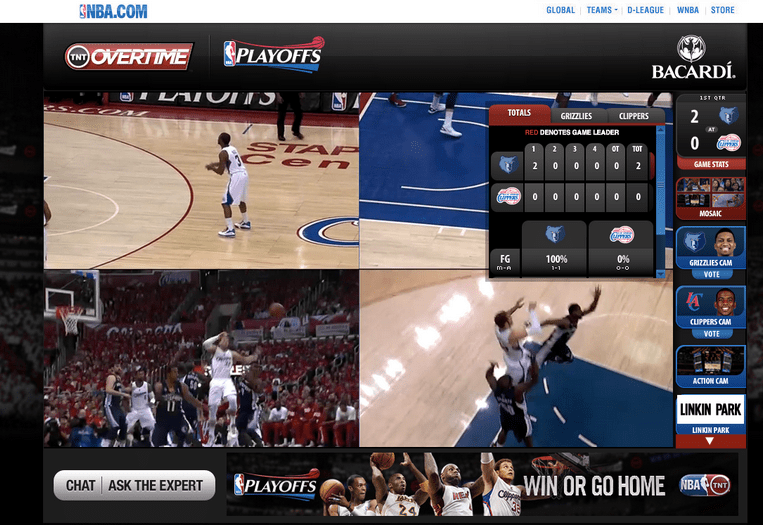Screen dimensions: 763x525
Task: Click Grizzlies logo in the sidebar scoreboard
Action: (x=728, y=116)
